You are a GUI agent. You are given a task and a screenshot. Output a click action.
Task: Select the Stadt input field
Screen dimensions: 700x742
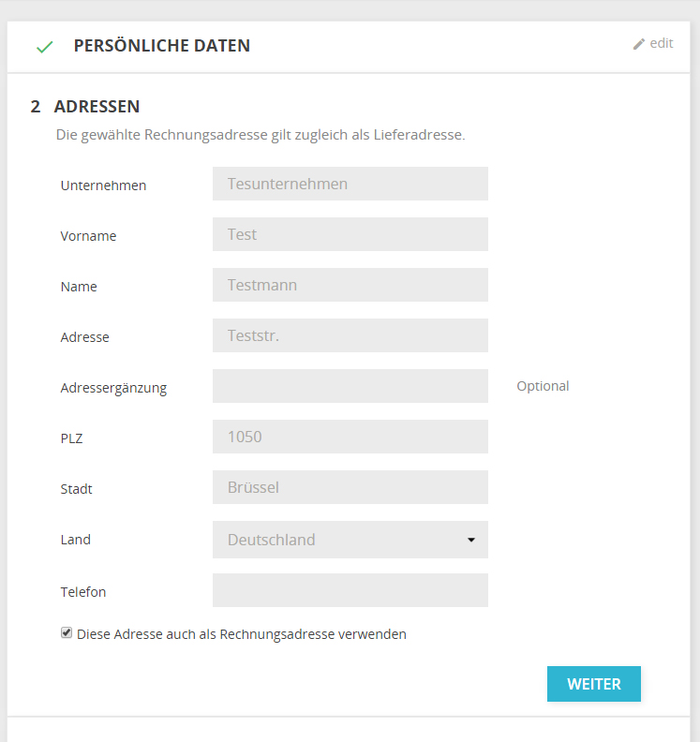[350, 487]
